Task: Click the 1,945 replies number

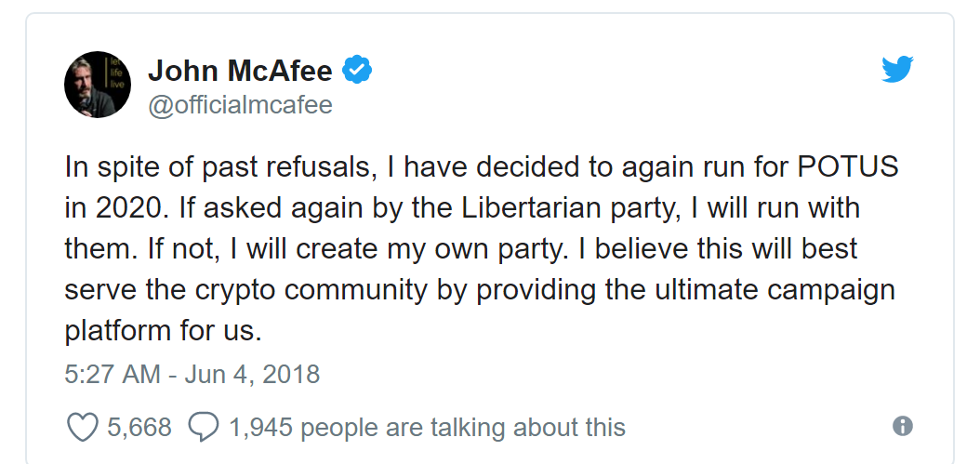Action: [x=260, y=427]
